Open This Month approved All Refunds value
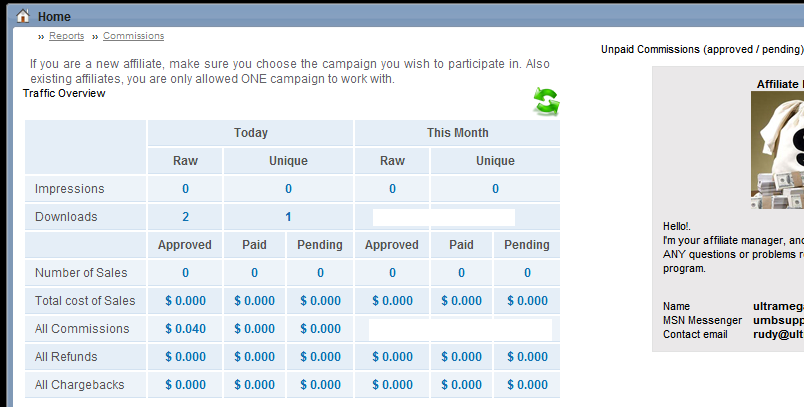The image size is (804, 407). tap(392, 357)
